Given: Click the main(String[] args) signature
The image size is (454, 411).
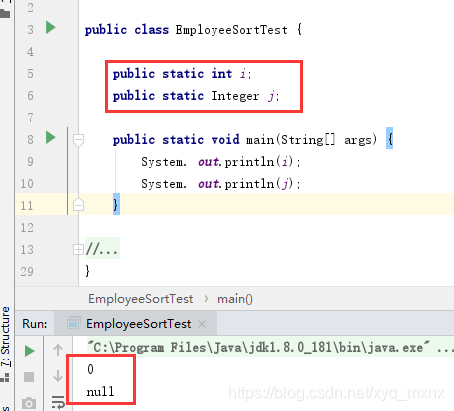Looking at the screenshot, I should coord(311,140).
